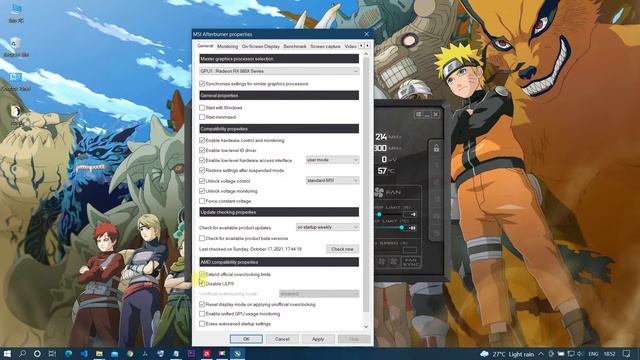Click the Check now button
640x360 pixels.
pos(342,249)
